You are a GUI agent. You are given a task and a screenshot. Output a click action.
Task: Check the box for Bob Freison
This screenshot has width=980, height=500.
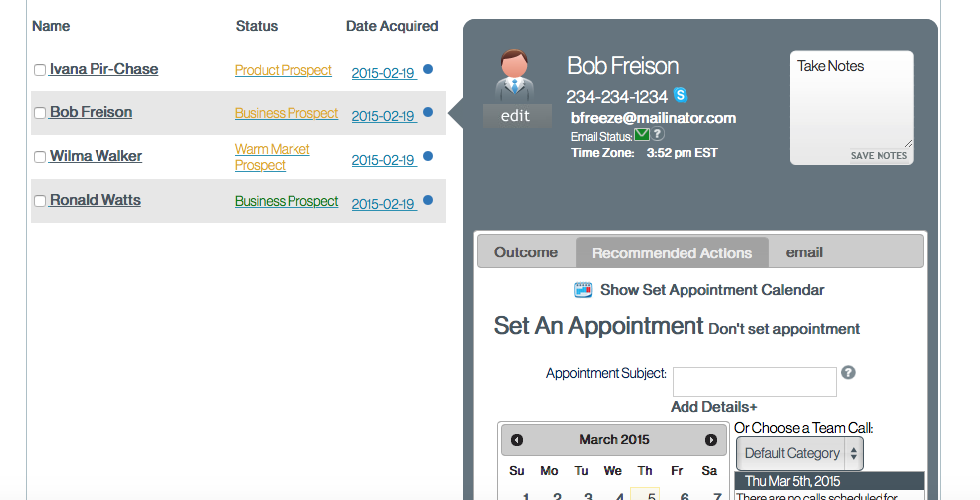point(40,113)
